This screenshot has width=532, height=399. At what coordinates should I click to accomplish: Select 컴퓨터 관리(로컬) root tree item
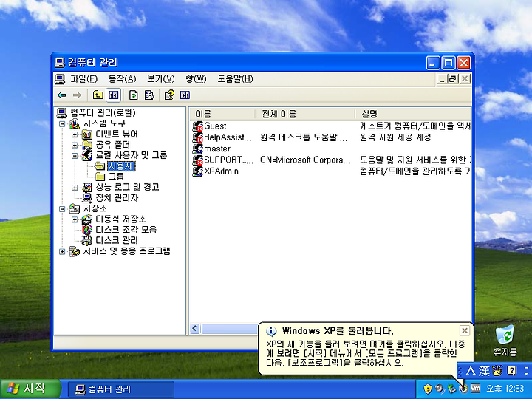click(x=103, y=112)
